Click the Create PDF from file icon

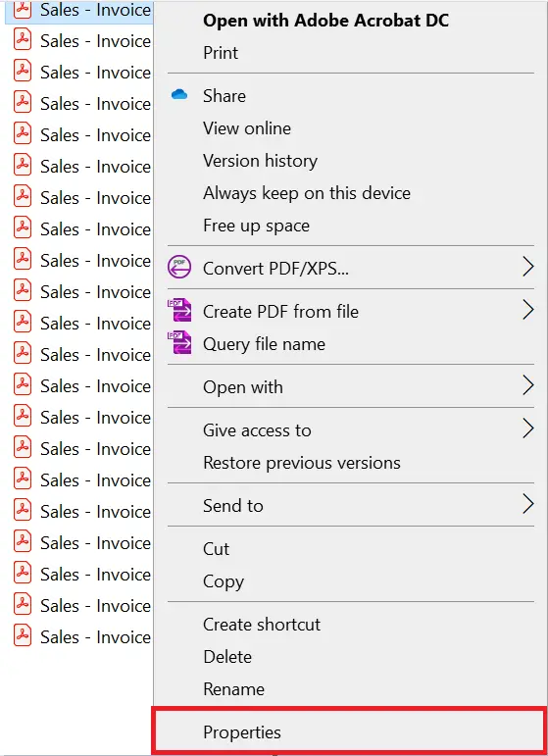coord(179,310)
